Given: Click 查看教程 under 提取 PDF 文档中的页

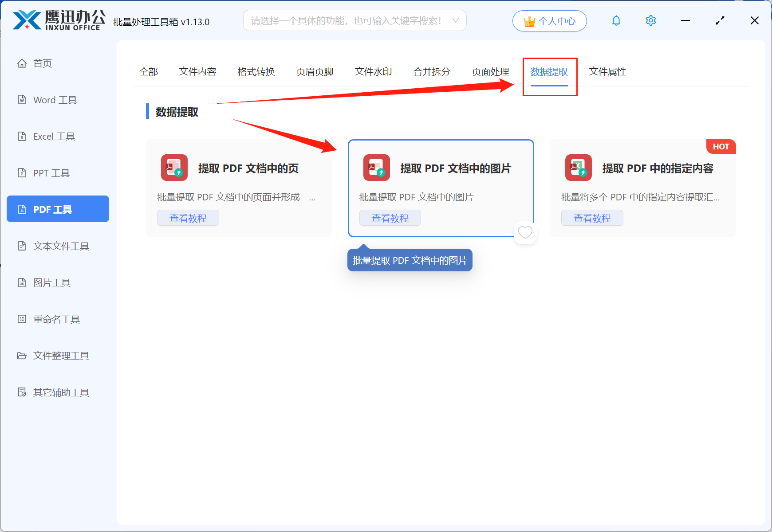Looking at the screenshot, I should 188,218.
